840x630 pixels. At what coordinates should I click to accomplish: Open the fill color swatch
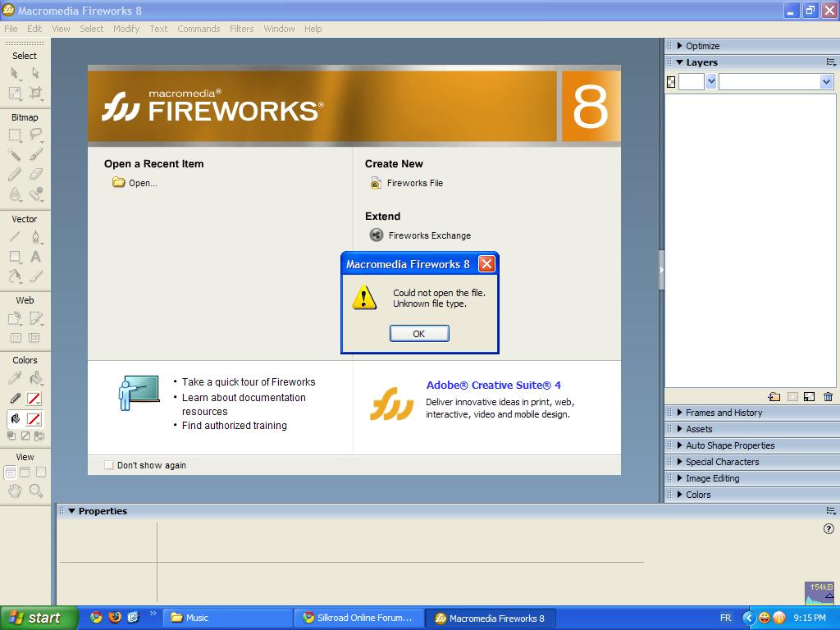(x=34, y=419)
